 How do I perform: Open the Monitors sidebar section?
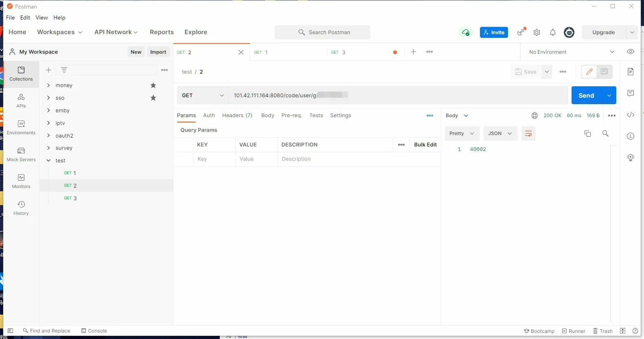click(21, 181)
